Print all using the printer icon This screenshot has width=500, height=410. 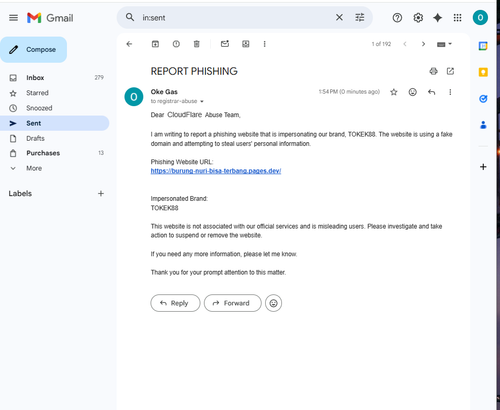433,71
